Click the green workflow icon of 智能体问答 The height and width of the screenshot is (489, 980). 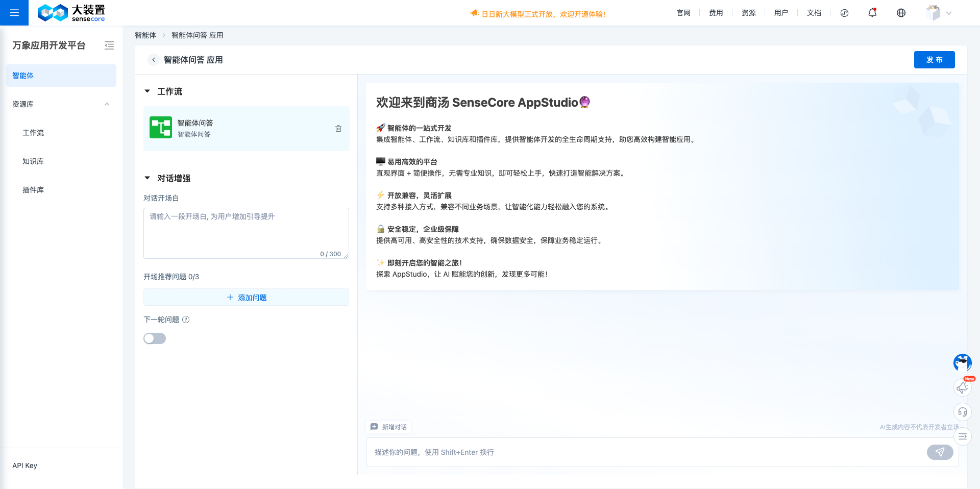tap(161, 128)
